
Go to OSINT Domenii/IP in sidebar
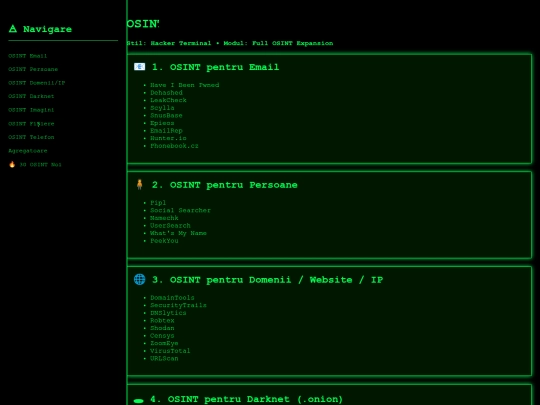coord(37,83)
